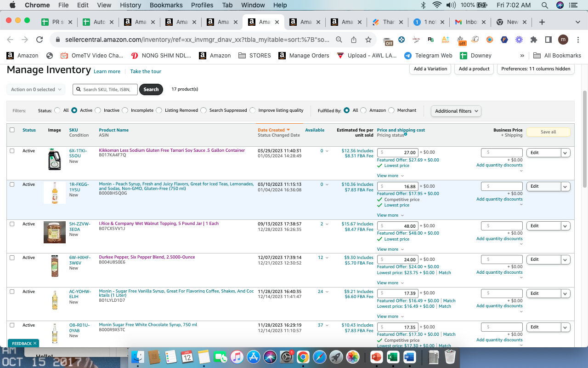Screen dimensions: 588x368
Task: Open a new Chrome tab with plus icon
Action: [542, 22]
